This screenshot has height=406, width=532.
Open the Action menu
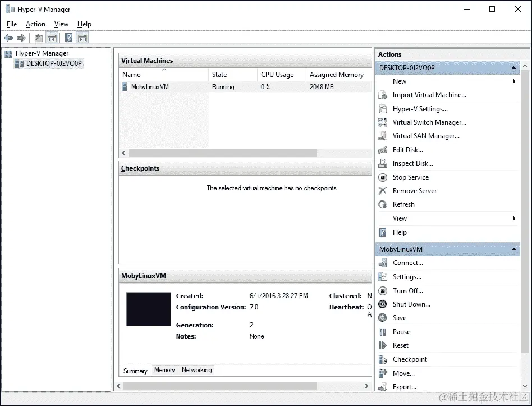click(x=35, y=24)
